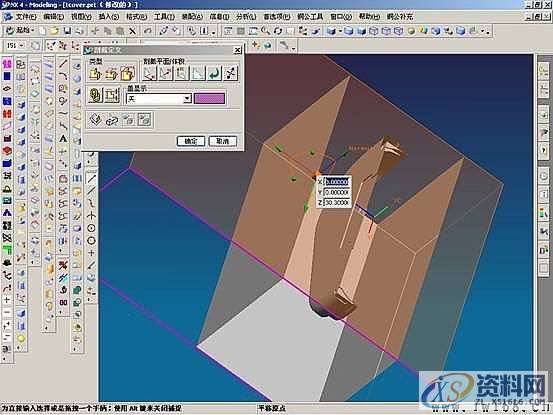
Task: Click the chain link icon in dialog
Action: [x=111, y=120]
